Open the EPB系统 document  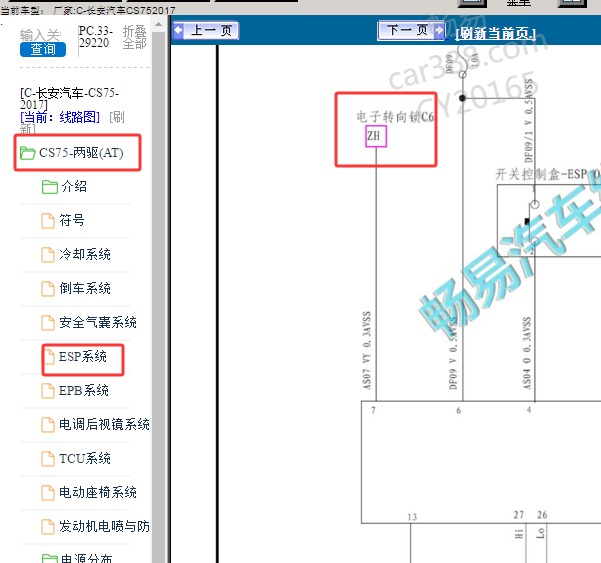coord(75,391)
